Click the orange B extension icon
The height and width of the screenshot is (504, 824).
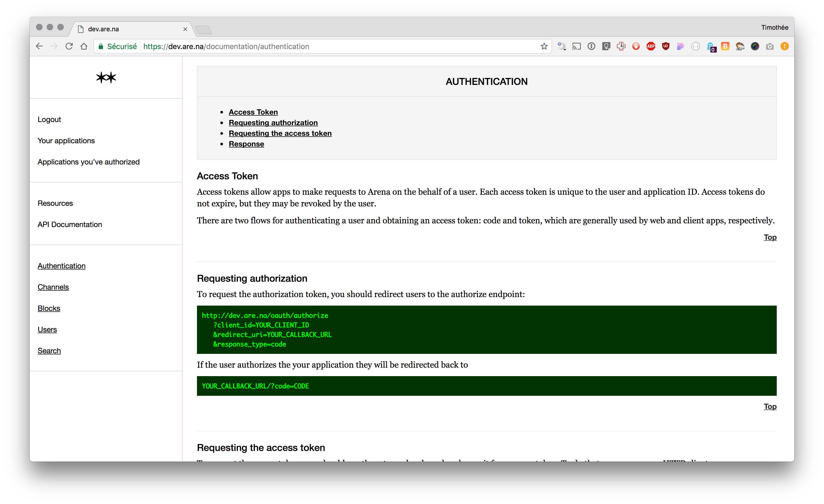point(725,46)
